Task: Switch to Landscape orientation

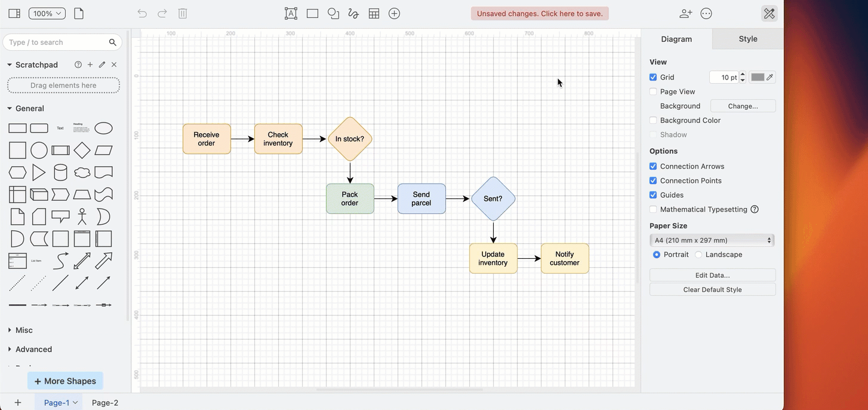Action: pos(698,254)
